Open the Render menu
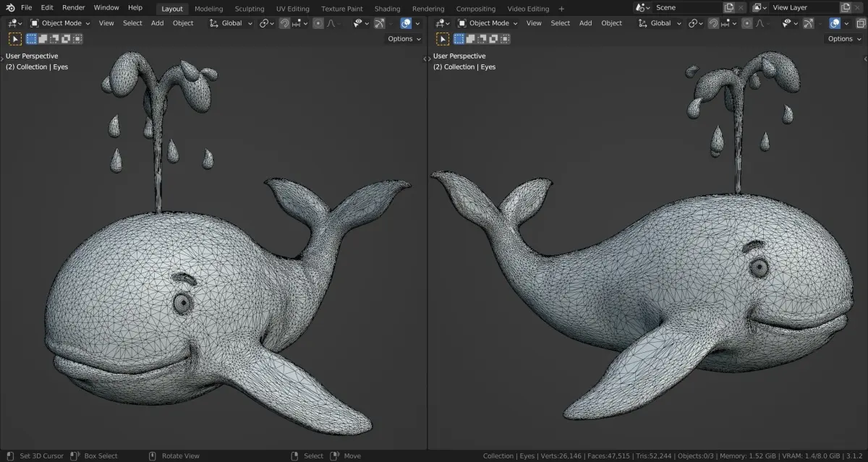Screen dimensions: 868x462 pyautogui.click(x=73, y=7)
